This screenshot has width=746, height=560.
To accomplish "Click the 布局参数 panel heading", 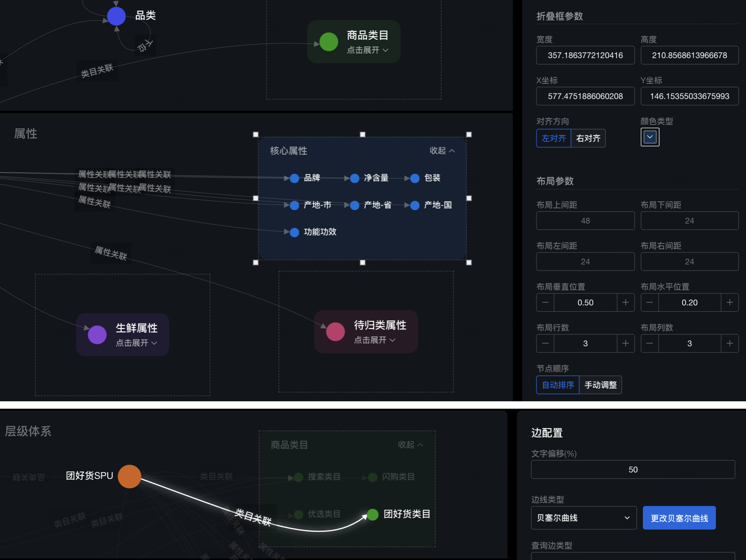I will coord(555,181).
